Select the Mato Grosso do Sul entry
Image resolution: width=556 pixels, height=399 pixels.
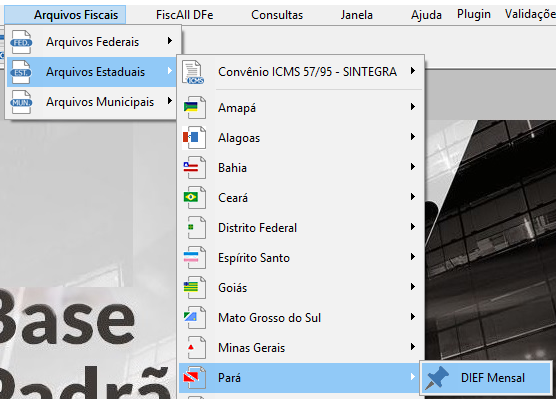click(x=301, y=317)
